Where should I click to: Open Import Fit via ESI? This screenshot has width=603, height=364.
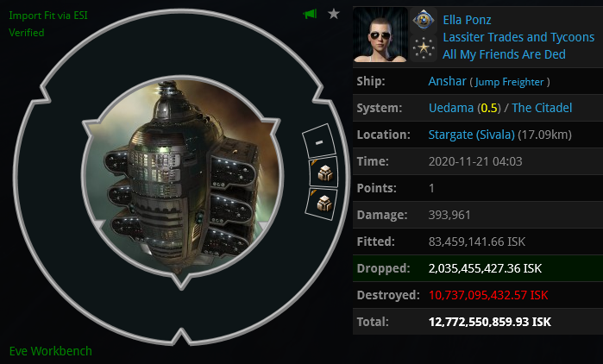tap(48, 16)
